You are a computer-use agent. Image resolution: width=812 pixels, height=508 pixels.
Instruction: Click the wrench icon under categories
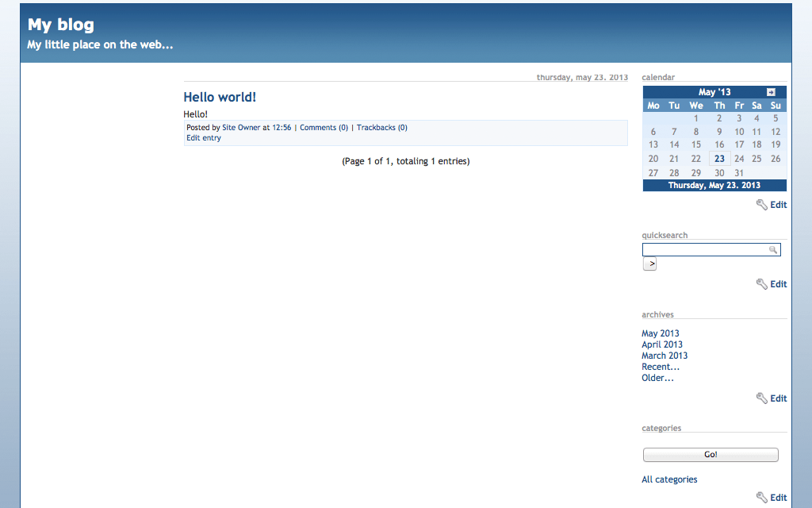tap(761, 498)
